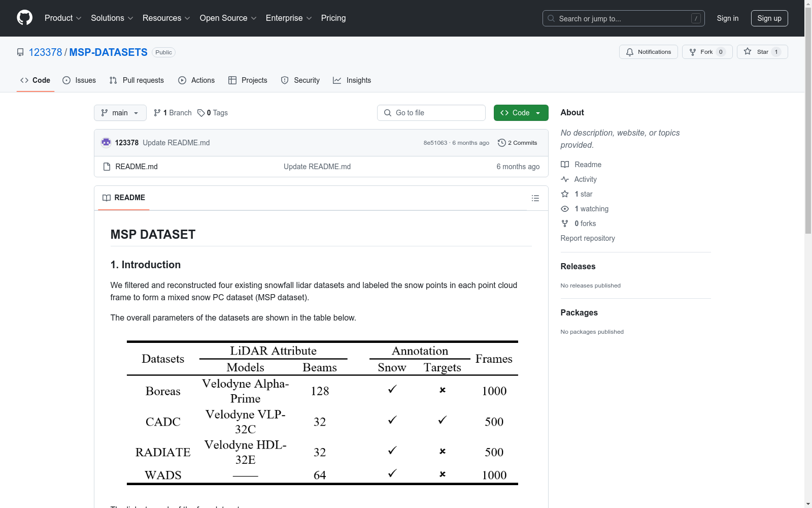The height and width of the screenshot is (508, 812).
Task: Open the 123378 owner profile link
Action: click(x=45, y=52)
